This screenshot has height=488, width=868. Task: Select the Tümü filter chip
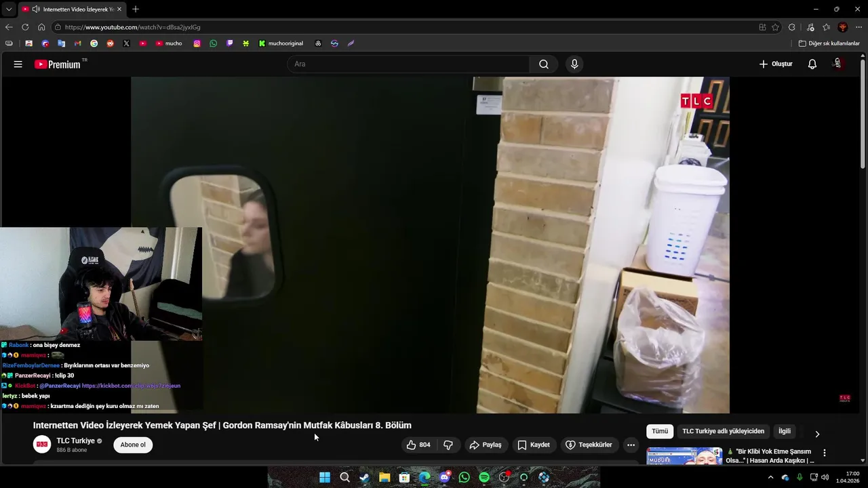[660, 431]
